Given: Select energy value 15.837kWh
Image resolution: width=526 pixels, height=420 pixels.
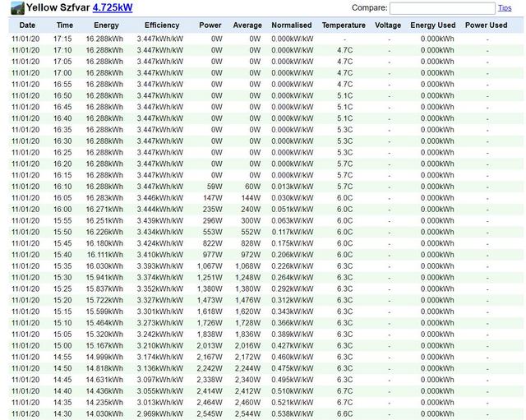Looking at the screenshot, I should point(104,289).
